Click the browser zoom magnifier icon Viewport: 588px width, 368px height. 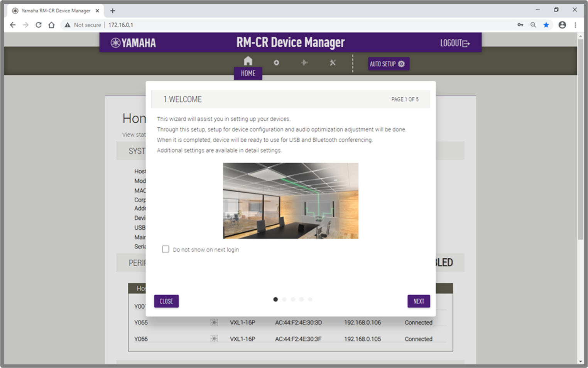(x=533, y=25)
